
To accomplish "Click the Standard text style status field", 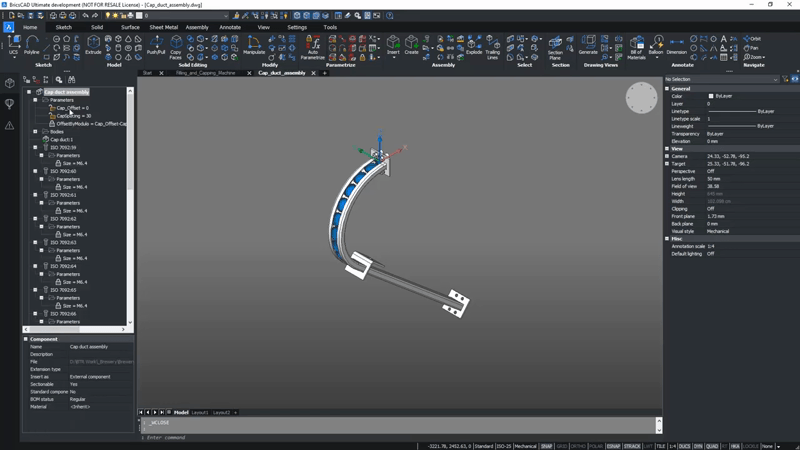I will point(484,446).
